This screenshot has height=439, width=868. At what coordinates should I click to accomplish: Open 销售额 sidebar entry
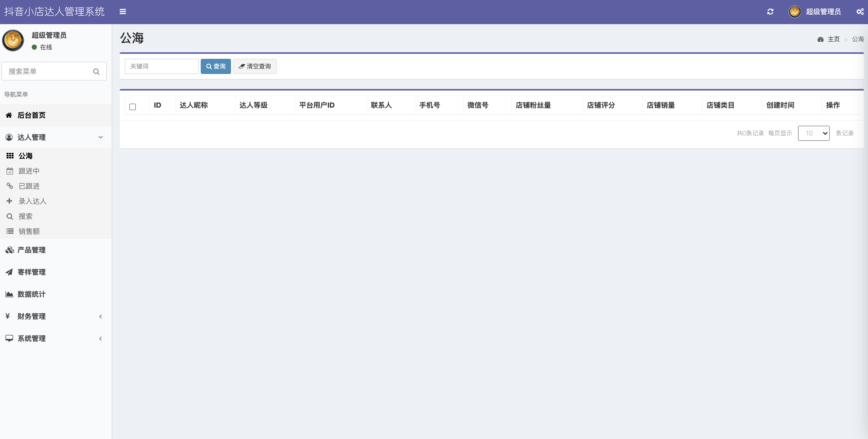[29, 231]
